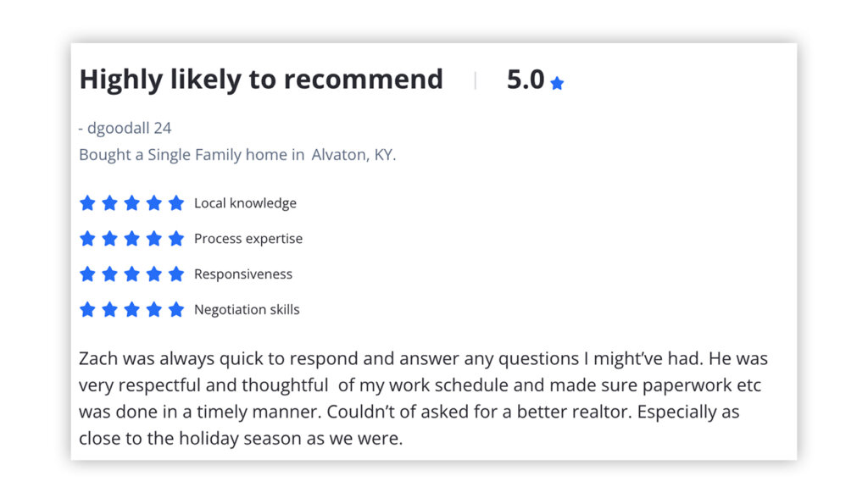Click the first star of Process expertise
Viewport: 868px width, 498px height.
point(87,239)
